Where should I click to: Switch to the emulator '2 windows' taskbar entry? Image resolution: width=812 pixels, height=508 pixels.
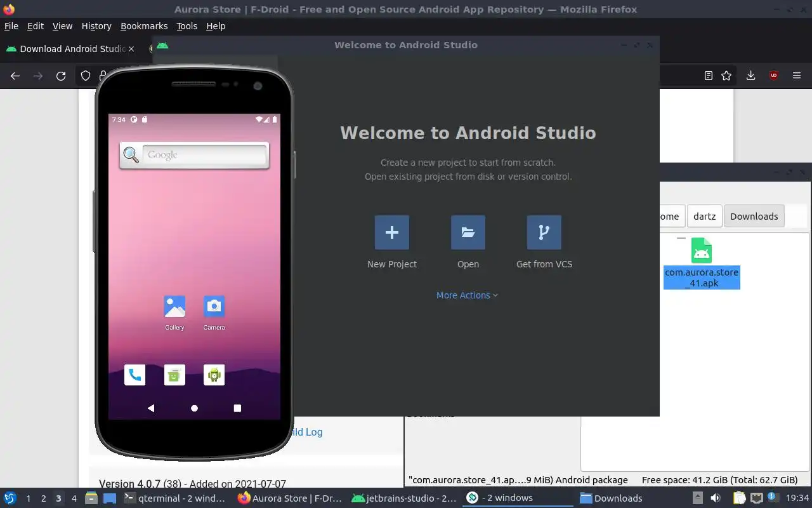(x=518, y=498)
